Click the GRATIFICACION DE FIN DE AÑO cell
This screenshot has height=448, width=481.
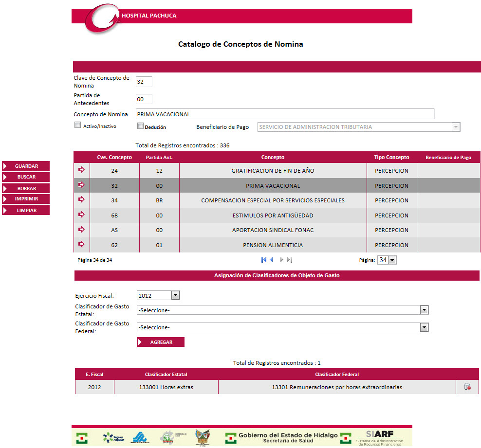273,171
